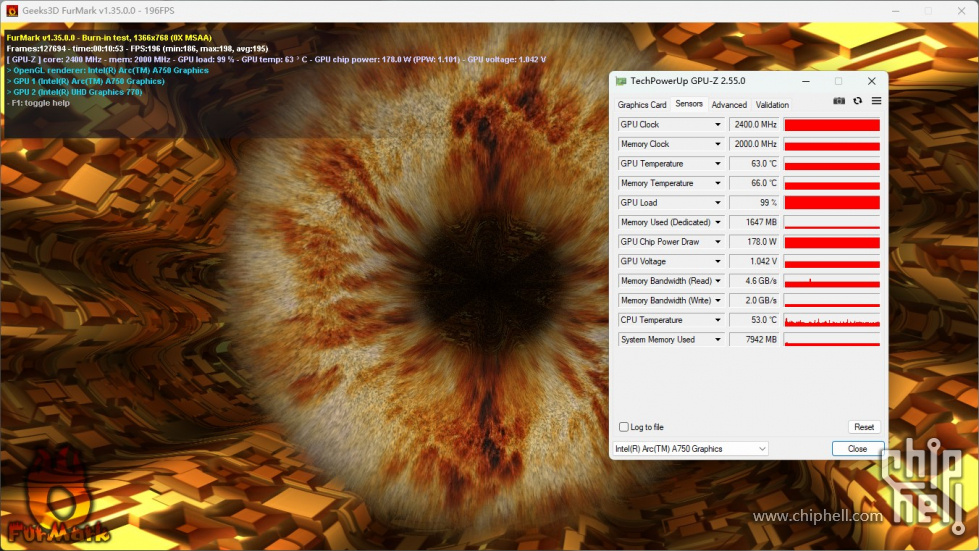Click the F1: toggle help line
The image size is (979, 551).
(x=38, y=103)
